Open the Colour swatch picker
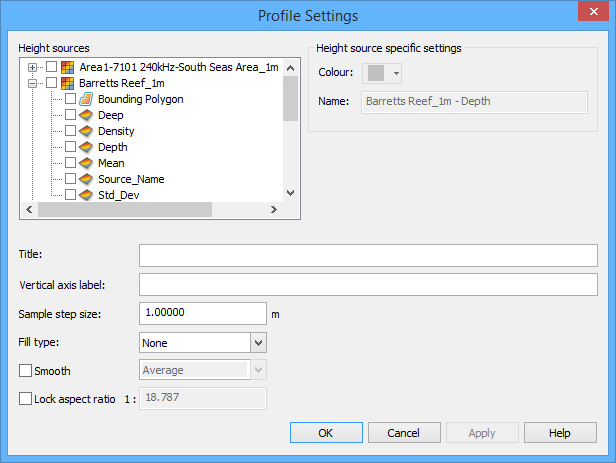The height and width of the screenshot is (463, 616). coord(383,74)
